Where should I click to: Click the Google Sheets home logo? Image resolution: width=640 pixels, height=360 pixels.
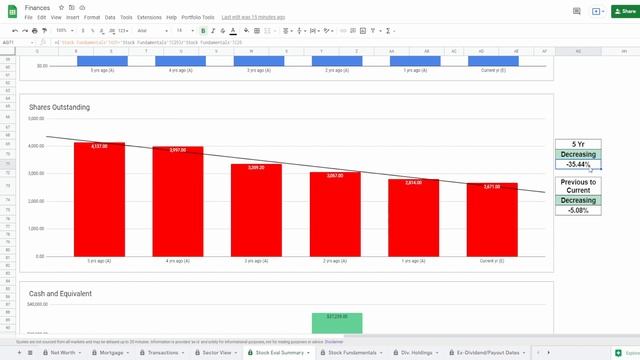(x=12, y=11)
